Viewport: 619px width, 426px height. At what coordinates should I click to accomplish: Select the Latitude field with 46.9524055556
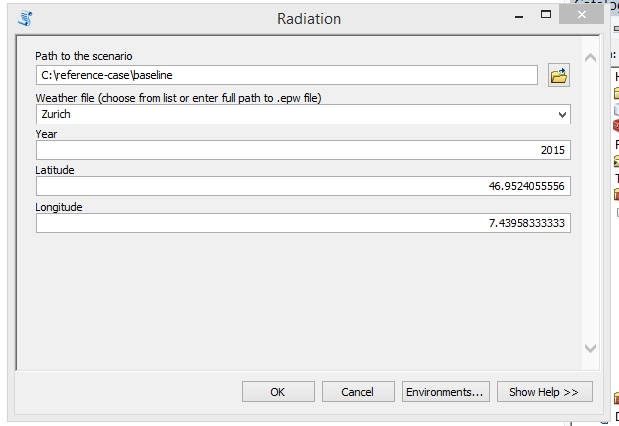tap(303, 186)
